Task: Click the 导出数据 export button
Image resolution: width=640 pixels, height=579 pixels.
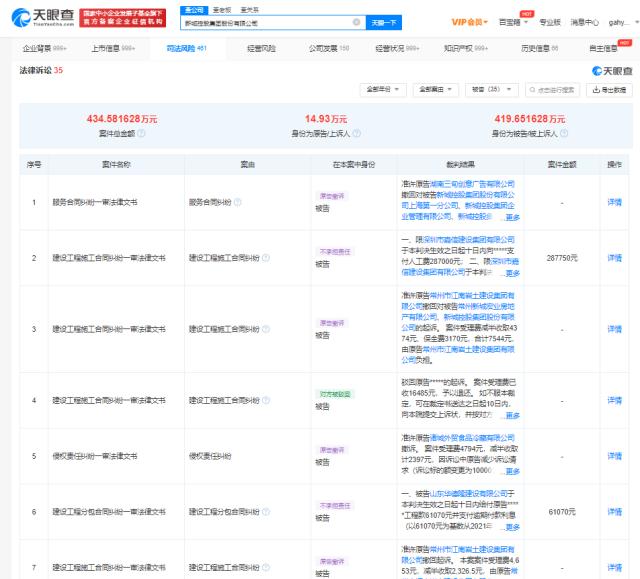Action: (610, 90)
